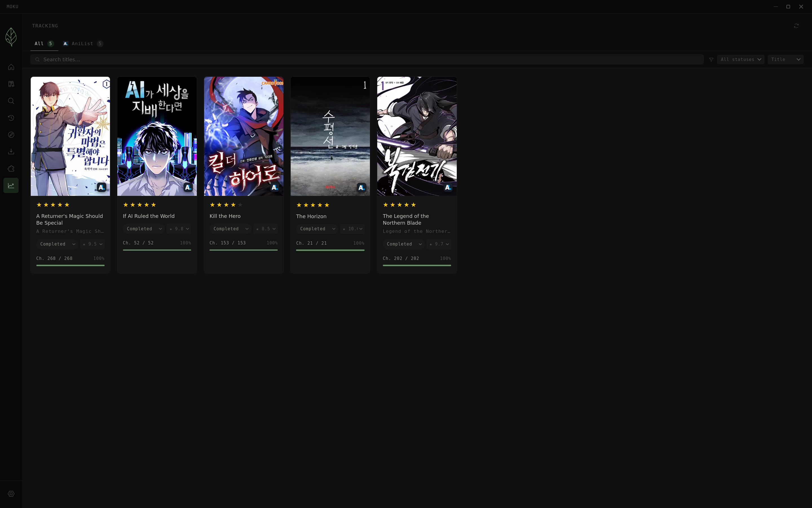Click the sync refresh icon
The image size is (812, 508).
click(x=796, y=26)
